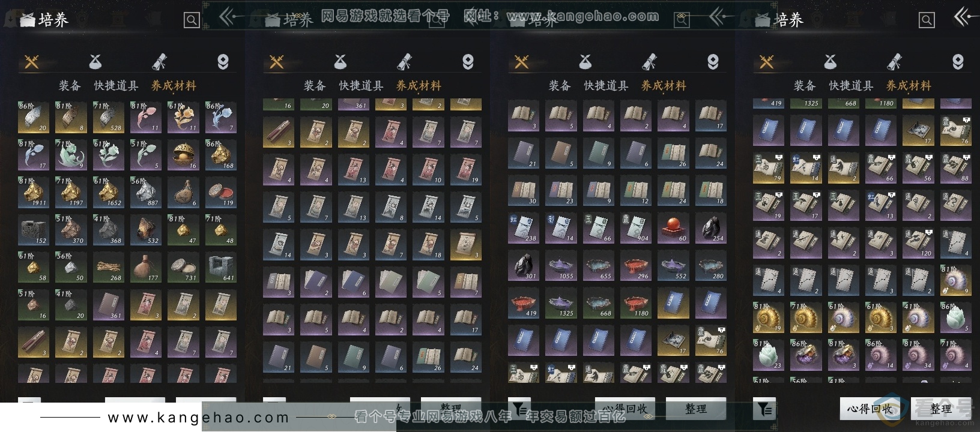Switch to 快捷道具 tab in the leftmost panel
This screenshot has height=432, width=980.
pyautogui.click(x=116, y=86)
